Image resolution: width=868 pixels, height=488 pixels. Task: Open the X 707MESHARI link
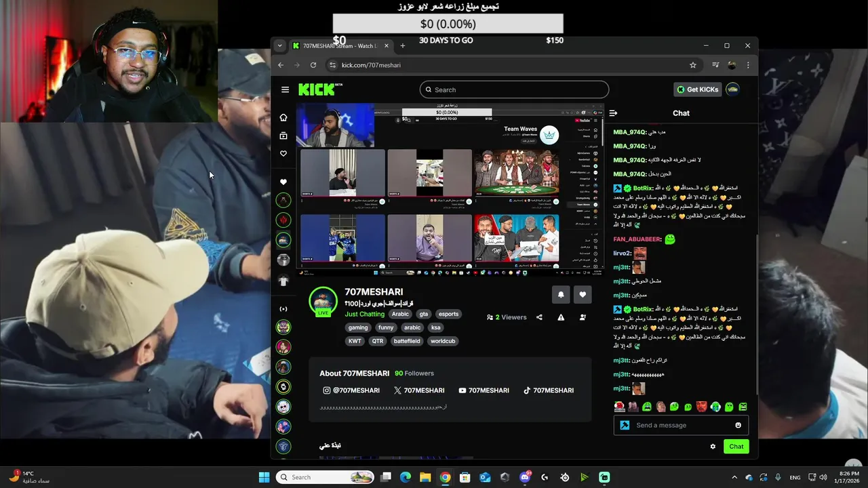click(x=419, y=390)
